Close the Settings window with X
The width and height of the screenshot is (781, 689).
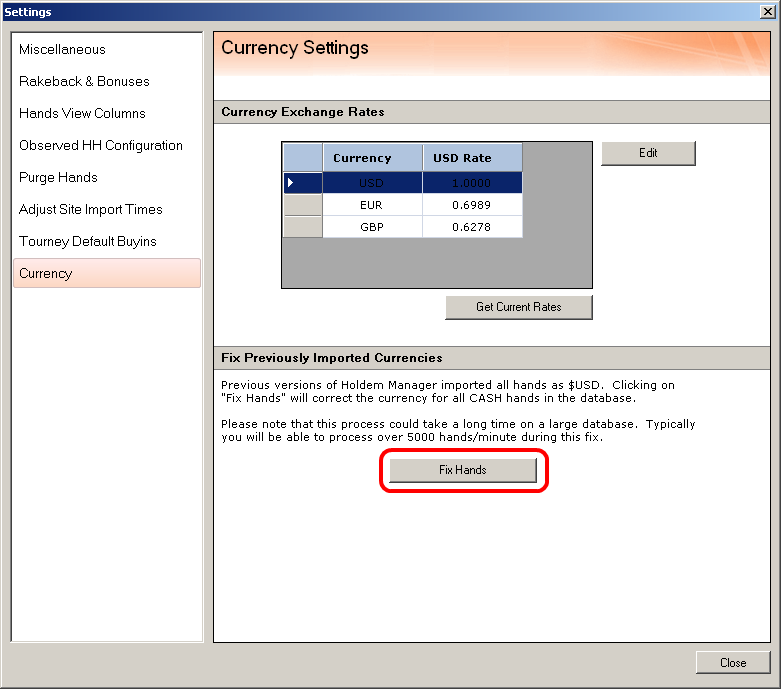768,11
